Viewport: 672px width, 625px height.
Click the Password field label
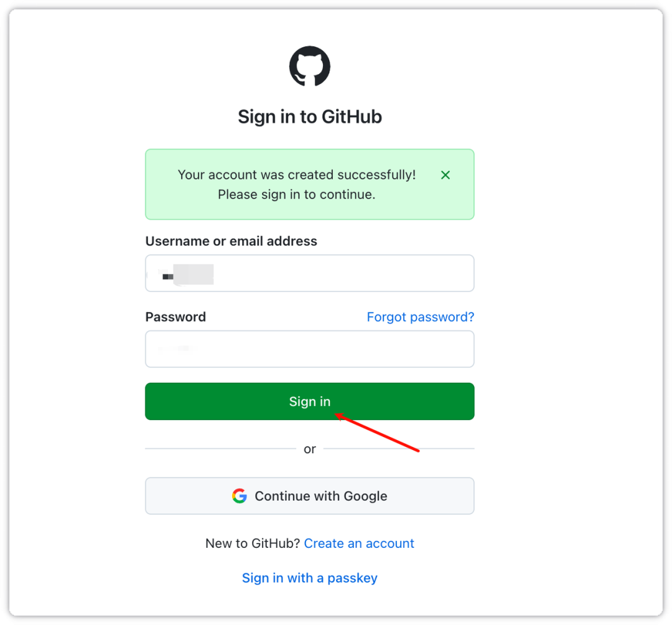click(175, 317)
